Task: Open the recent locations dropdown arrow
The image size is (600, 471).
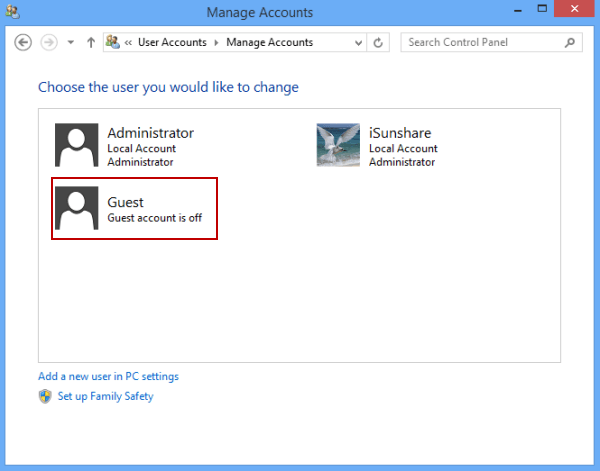Action: 71,42
